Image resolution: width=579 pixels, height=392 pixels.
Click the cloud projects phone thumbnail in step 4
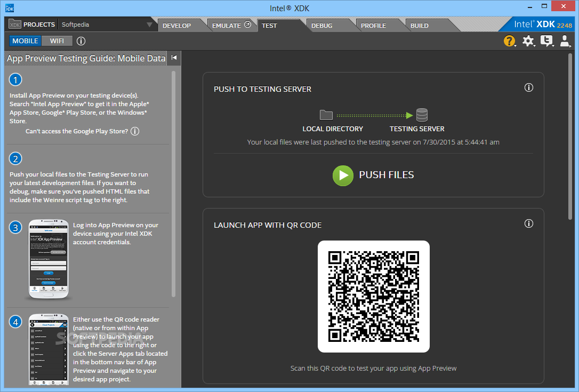click(49, 349)
